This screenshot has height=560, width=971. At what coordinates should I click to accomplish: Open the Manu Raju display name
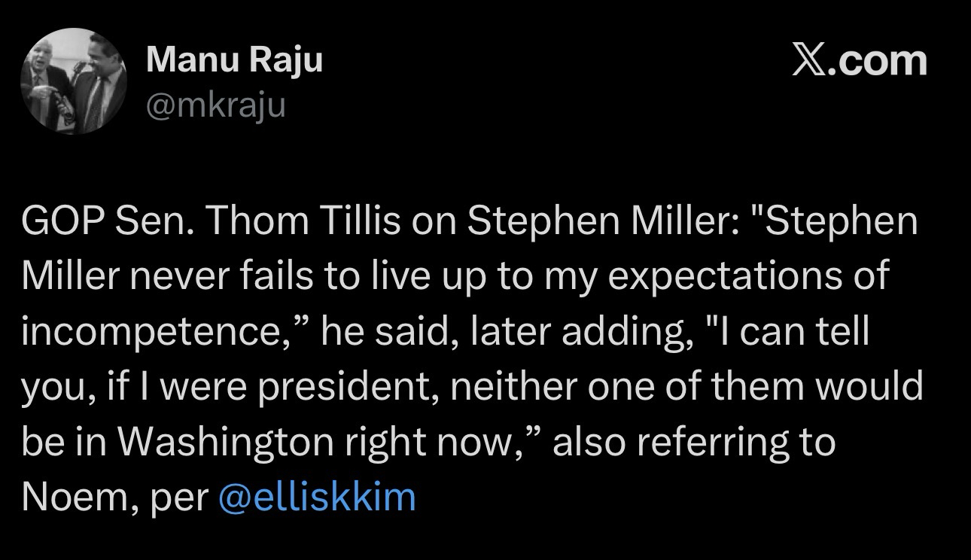point(234,59)
